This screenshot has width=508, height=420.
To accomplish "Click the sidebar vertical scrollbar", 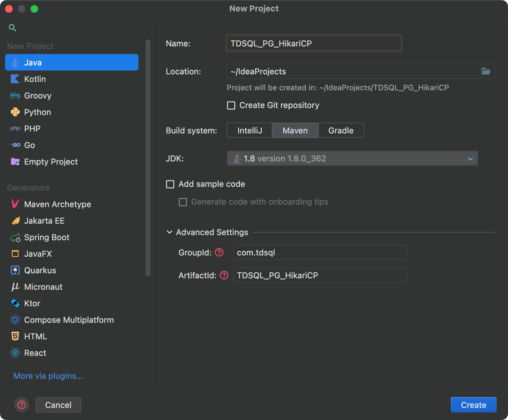I will click(x=148, y=159).
